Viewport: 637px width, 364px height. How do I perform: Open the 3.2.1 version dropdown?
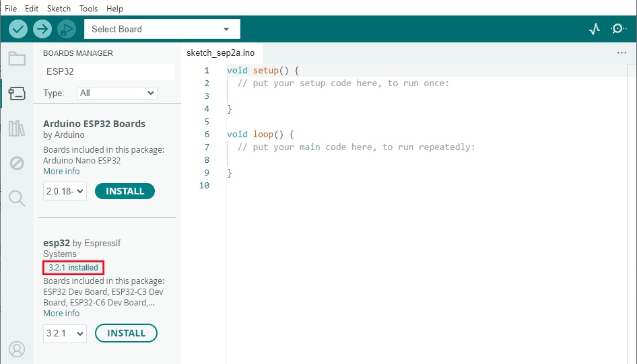point(65,334)
